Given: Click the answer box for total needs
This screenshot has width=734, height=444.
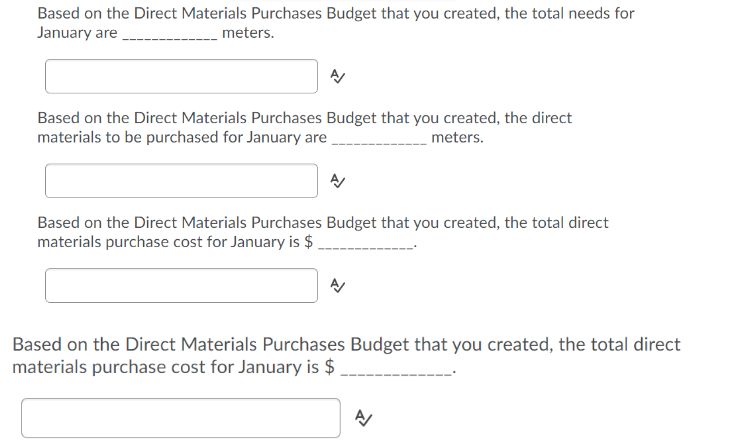Looking at the screenshot, I should pyautogui.click(x=181, y=76).
